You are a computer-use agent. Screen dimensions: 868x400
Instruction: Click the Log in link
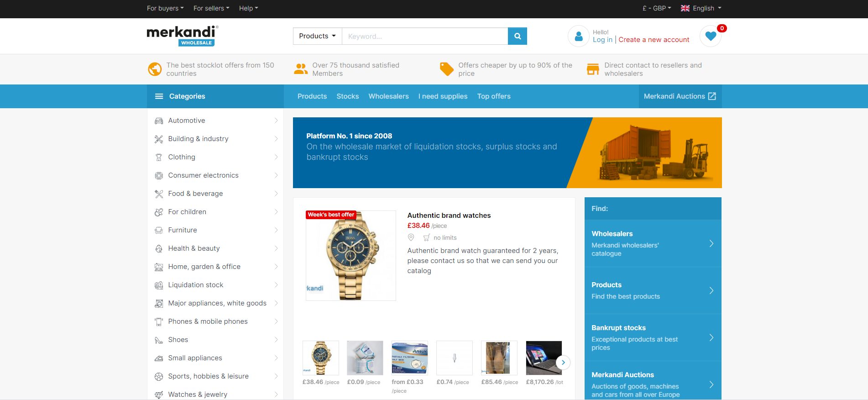pyautogui.click(x=602, y=40)
